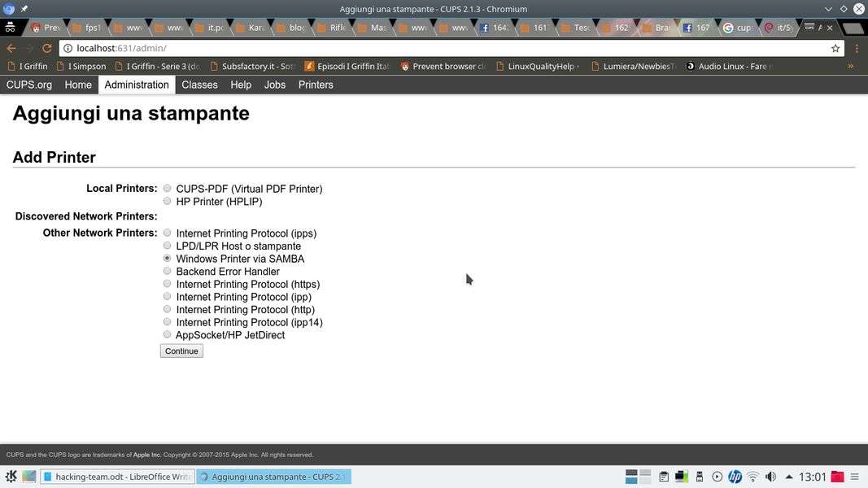Open the Classes menu item
Image resolution: width=868 pixels, height=488 pixels.
click(199, 85)
